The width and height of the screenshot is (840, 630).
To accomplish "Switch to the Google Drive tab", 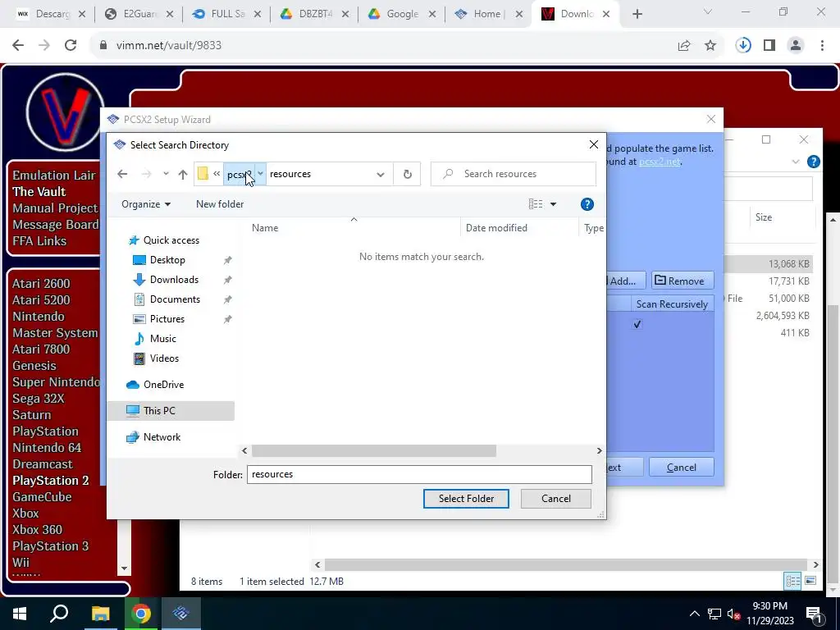I will [402, 14].
